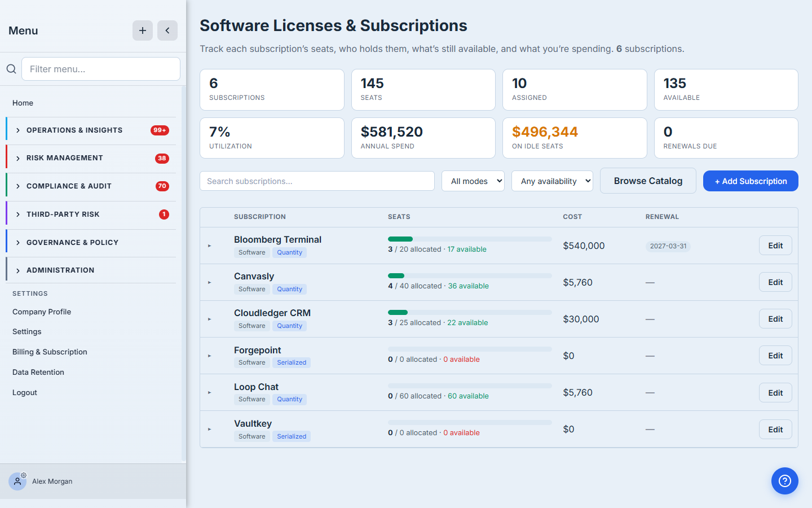Click the Renewals Due card
Image resolution: width=812 pixels, height=508 pixels.
726,138
